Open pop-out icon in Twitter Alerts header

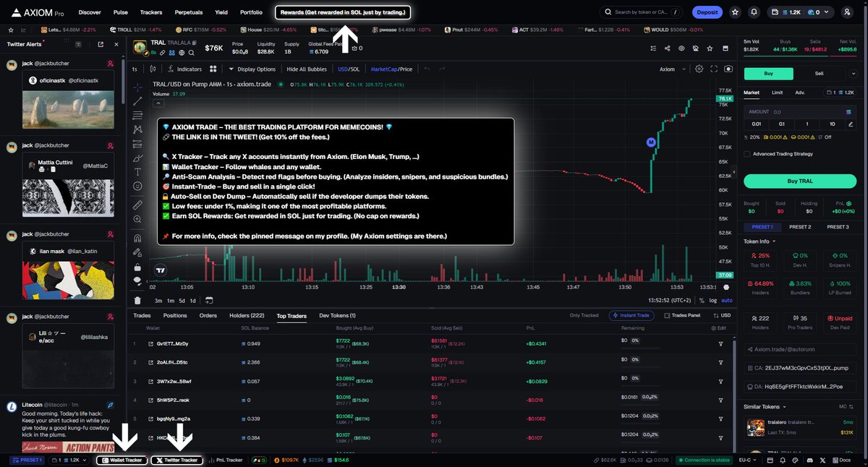pyautogui.click(x=100, y=45)
